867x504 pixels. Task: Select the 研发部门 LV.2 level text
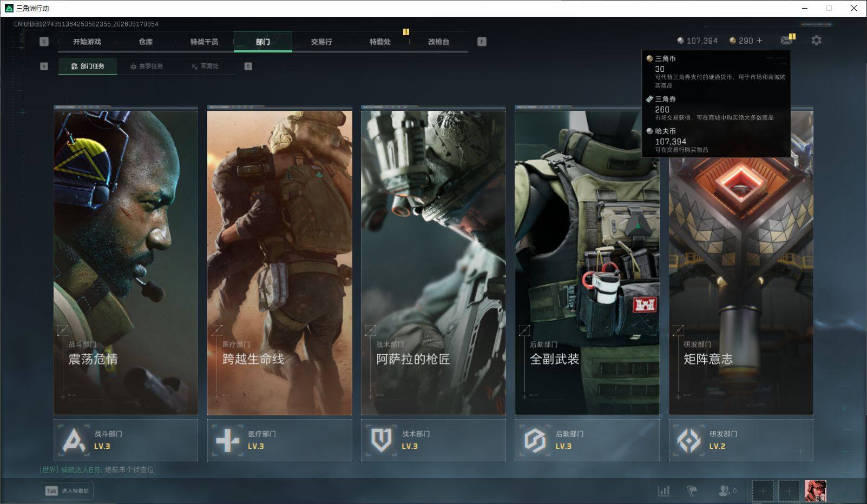(717, 447)
